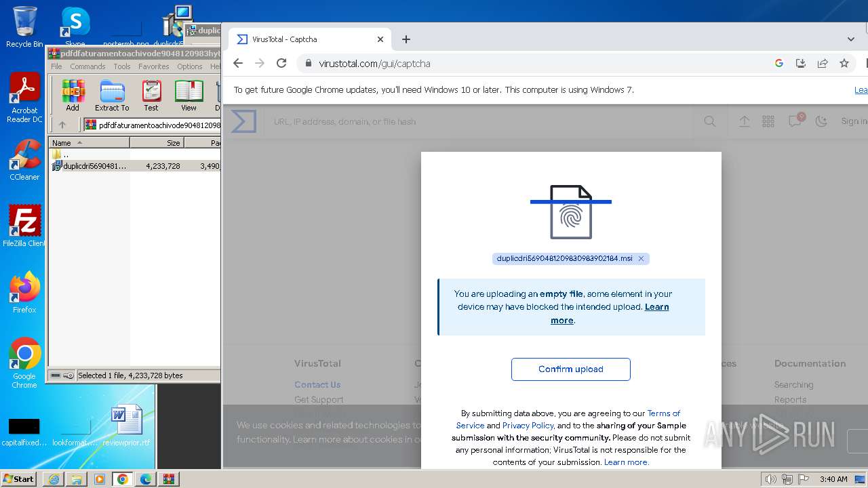Open the WinRAR Favorites menu
Viewport: 868px width, 488px height.
click(154, 66)
